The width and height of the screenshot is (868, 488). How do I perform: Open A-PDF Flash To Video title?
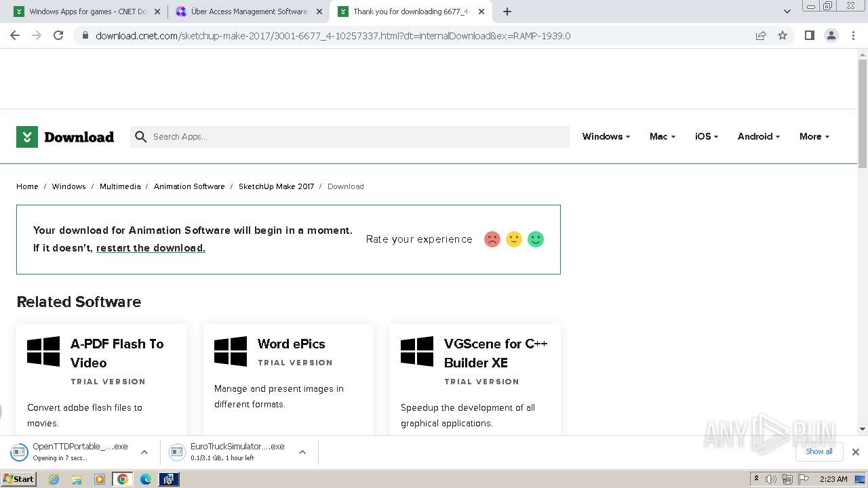[x=117, y=353]
